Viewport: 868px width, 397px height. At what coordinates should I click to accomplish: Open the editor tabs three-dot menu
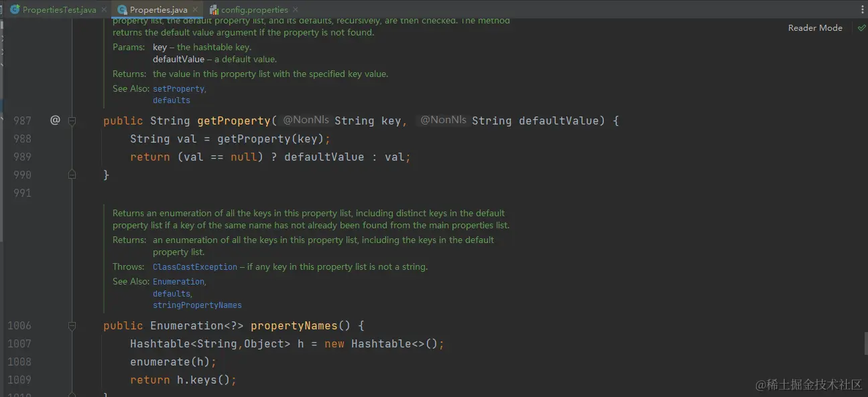click(861, 10)
